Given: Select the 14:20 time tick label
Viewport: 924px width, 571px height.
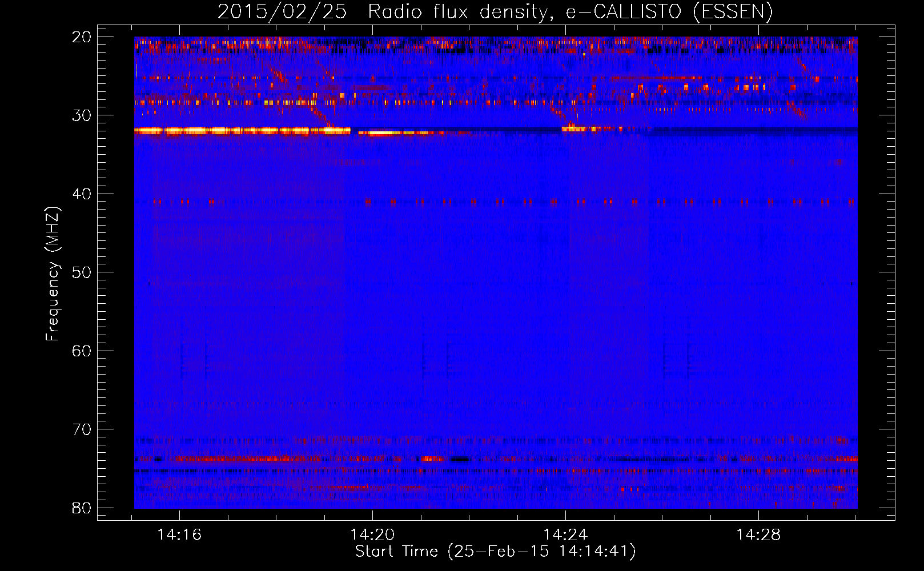Looking at the screenshot, I should coord(372,535).
